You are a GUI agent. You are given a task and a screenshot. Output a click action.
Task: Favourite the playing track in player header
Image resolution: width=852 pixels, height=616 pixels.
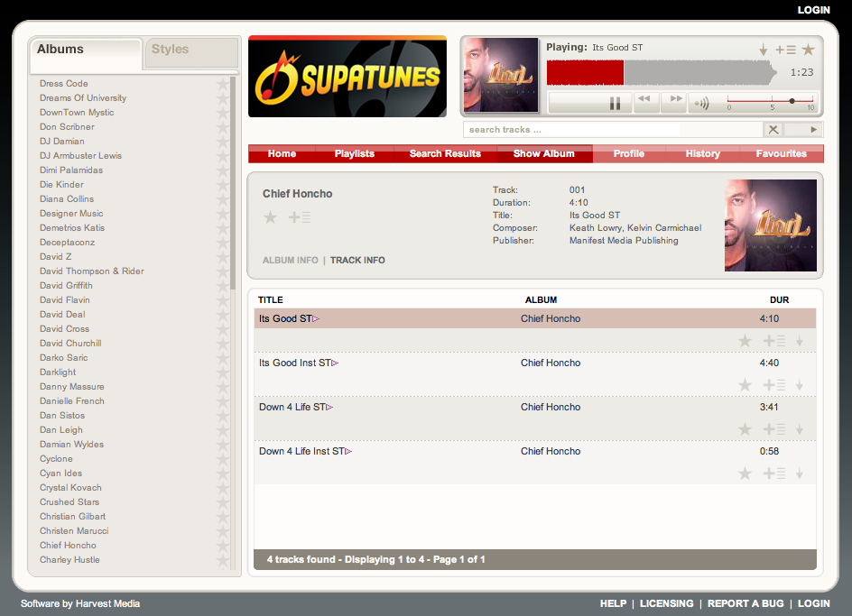tap(808, 50)
